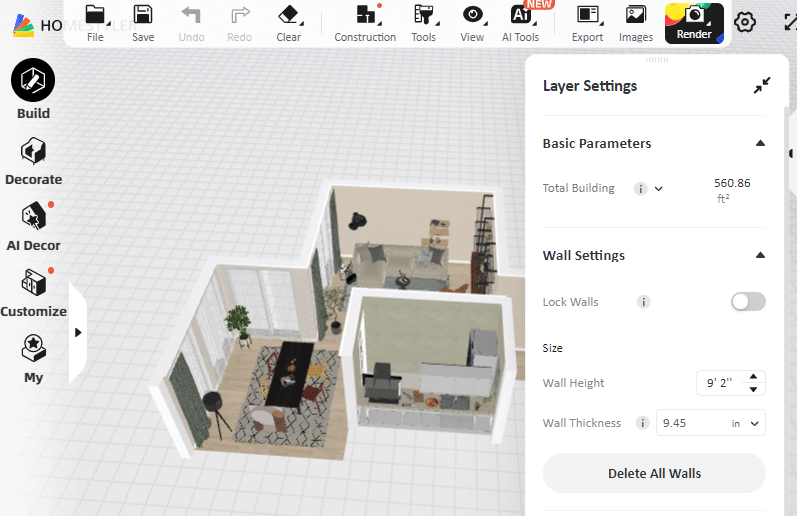This screenshot has height=516, width=797.
Task: Switch to the Build tab
Action: (33, 90)
